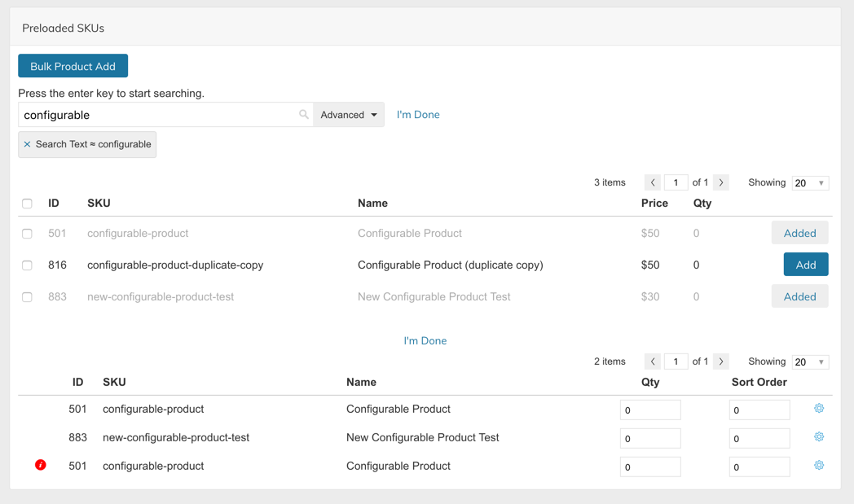Image resolution: width=854 pixels, height=504 pixels.
Task: Go to next page in added items list
Action: click(721, 362)
